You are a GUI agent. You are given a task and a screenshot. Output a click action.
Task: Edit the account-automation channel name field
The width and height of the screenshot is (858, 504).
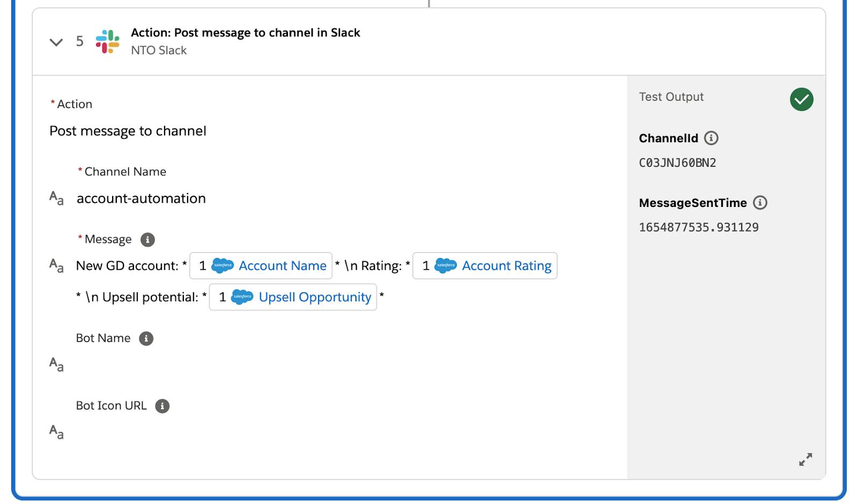click(x=141, y=198)
